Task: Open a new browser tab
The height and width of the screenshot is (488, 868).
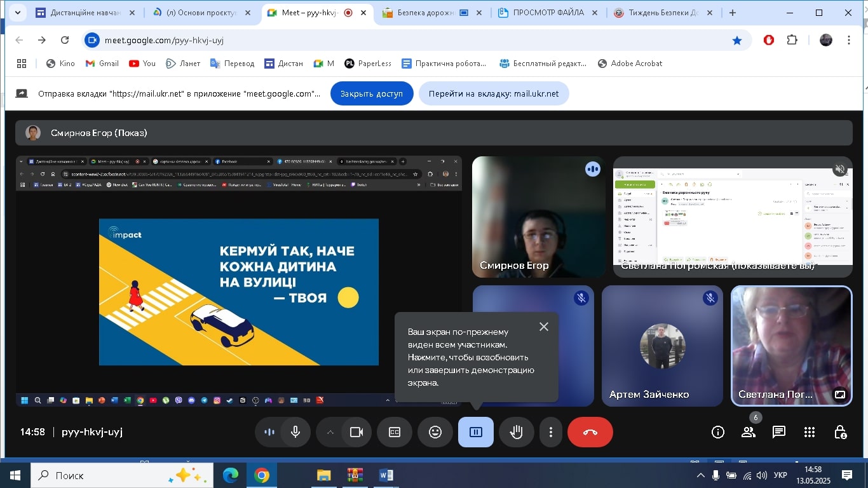Action: (x=733, y=13)
